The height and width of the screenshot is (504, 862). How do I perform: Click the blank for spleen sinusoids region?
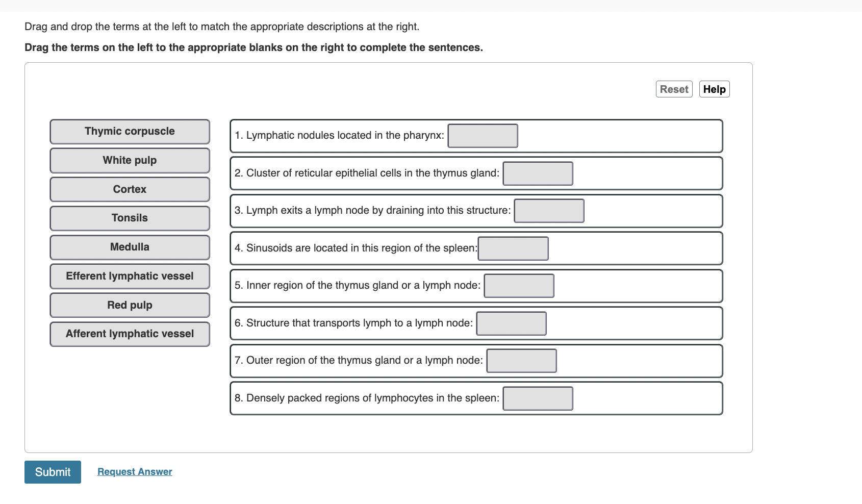pos(513,248)
